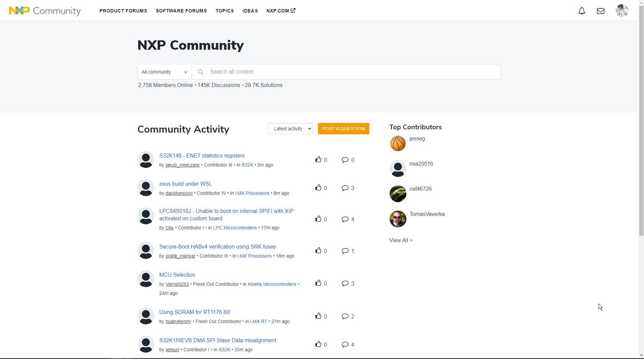Screen dimensions: 644x359
Task: Open the Latest activity sort dropdown
Action: (x=290, y=129)
